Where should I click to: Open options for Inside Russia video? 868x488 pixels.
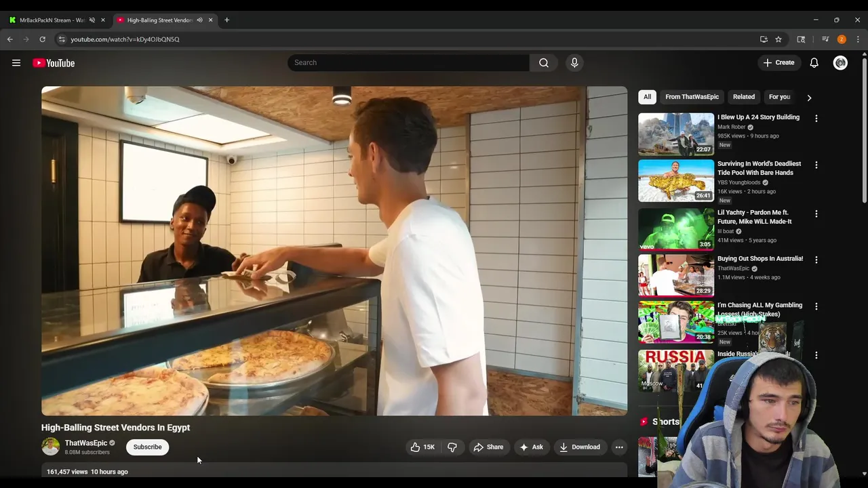[816, 355]
